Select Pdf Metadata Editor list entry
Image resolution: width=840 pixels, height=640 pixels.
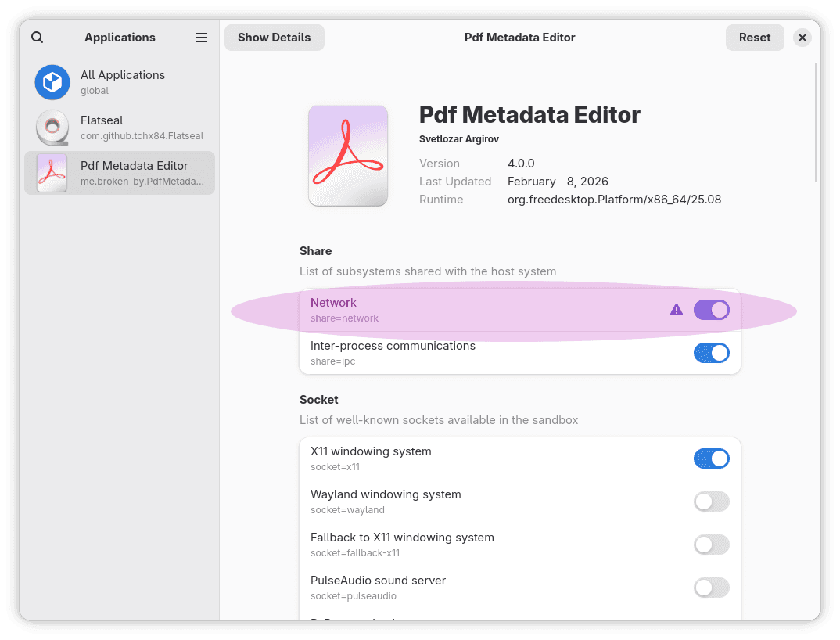pos(120,173)
